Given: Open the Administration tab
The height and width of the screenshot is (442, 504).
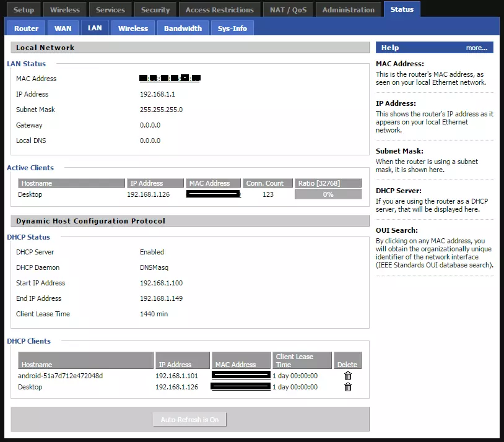Looking at the screenshot, I should [348, 9].
